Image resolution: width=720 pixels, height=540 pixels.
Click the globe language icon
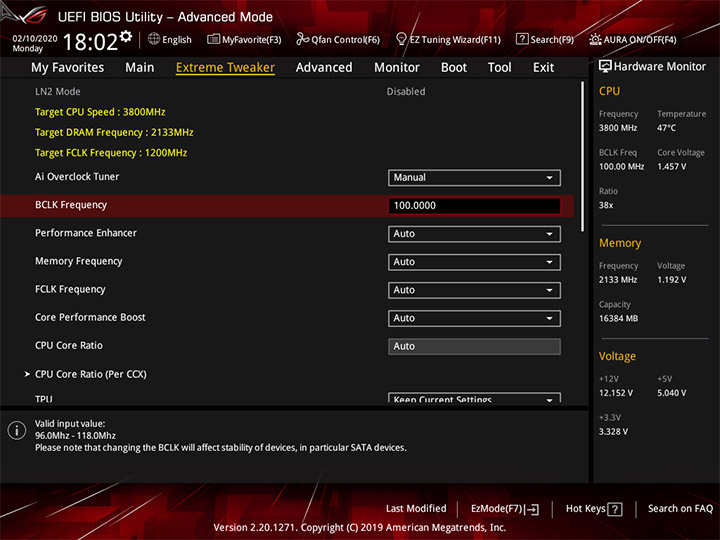point(154,39)
